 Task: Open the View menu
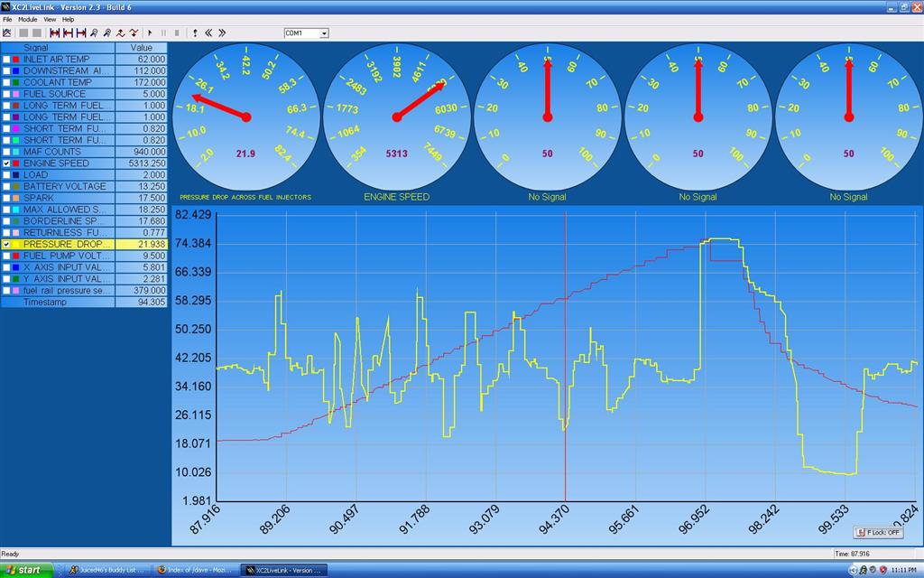click(x=49, y=17)
